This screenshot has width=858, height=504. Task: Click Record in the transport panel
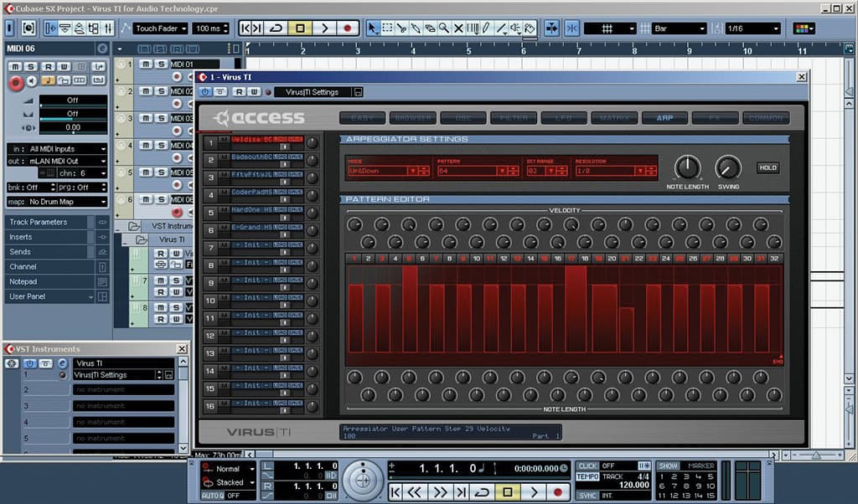pos(557,492)
